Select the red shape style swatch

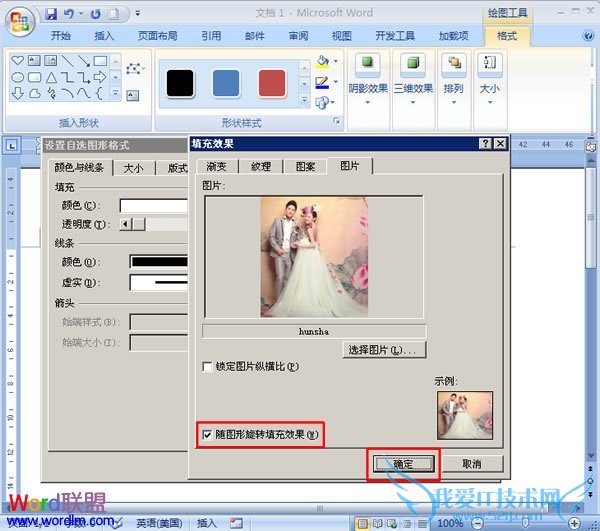pos(272,82)
